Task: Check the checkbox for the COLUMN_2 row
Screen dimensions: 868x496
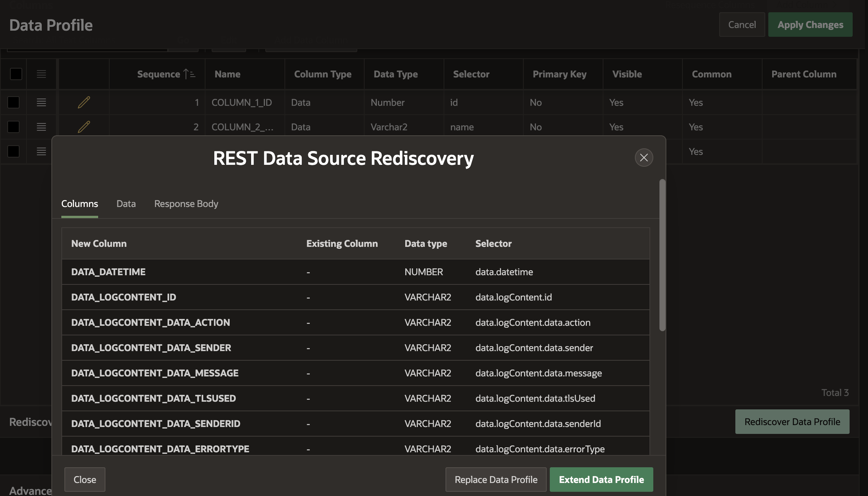Action: (13, 127)
